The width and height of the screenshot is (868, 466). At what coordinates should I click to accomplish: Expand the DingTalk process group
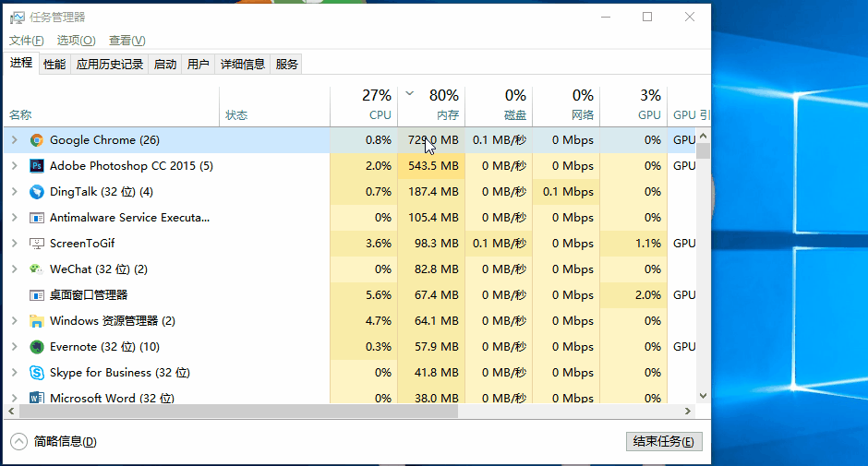tap(15, 192)
